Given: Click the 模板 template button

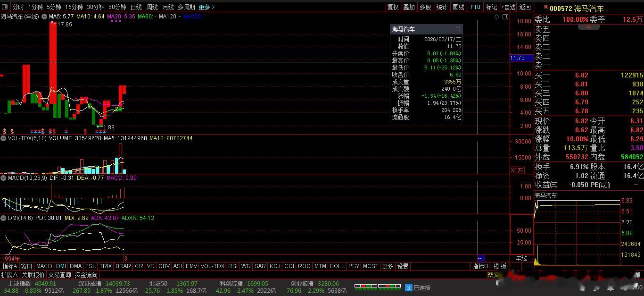Looking at the screenshot, I should click(500, 266).
